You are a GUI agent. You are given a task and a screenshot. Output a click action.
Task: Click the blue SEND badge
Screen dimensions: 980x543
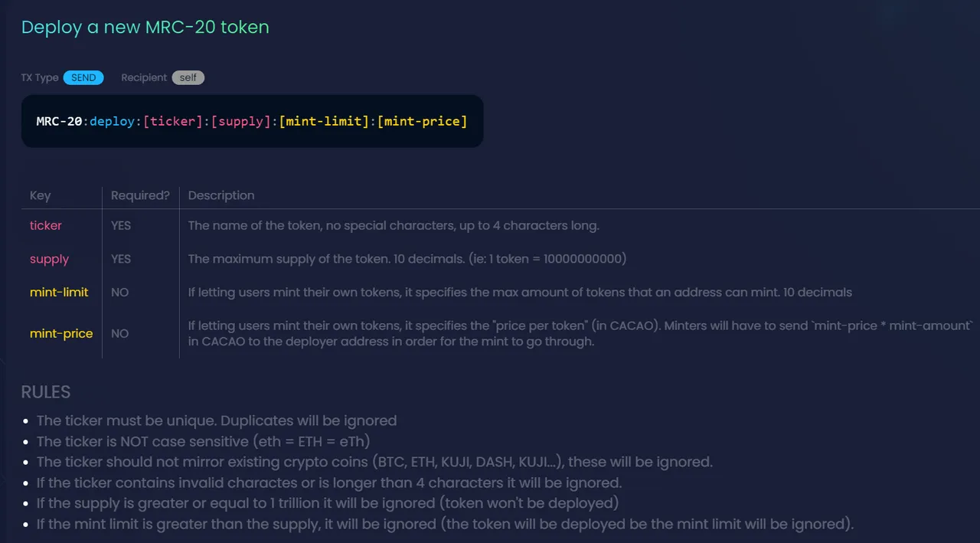(83, 77)
